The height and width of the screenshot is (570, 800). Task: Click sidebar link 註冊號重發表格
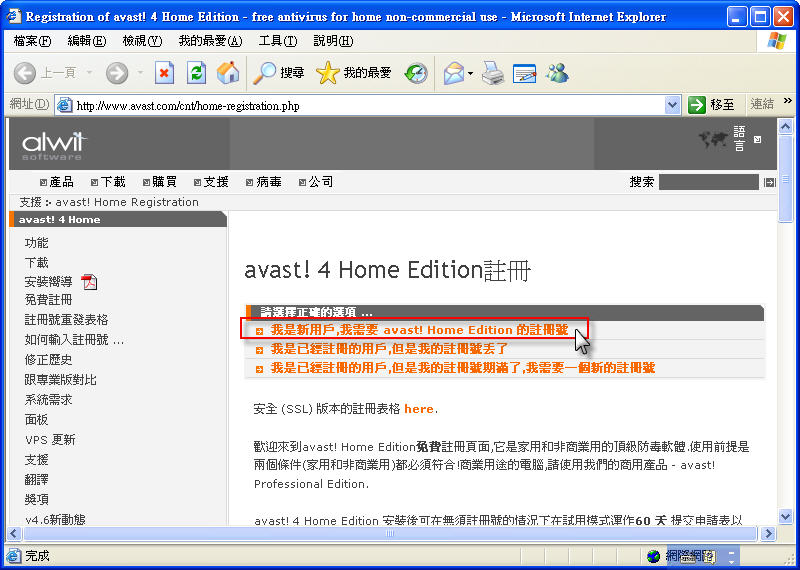[66, 320]
